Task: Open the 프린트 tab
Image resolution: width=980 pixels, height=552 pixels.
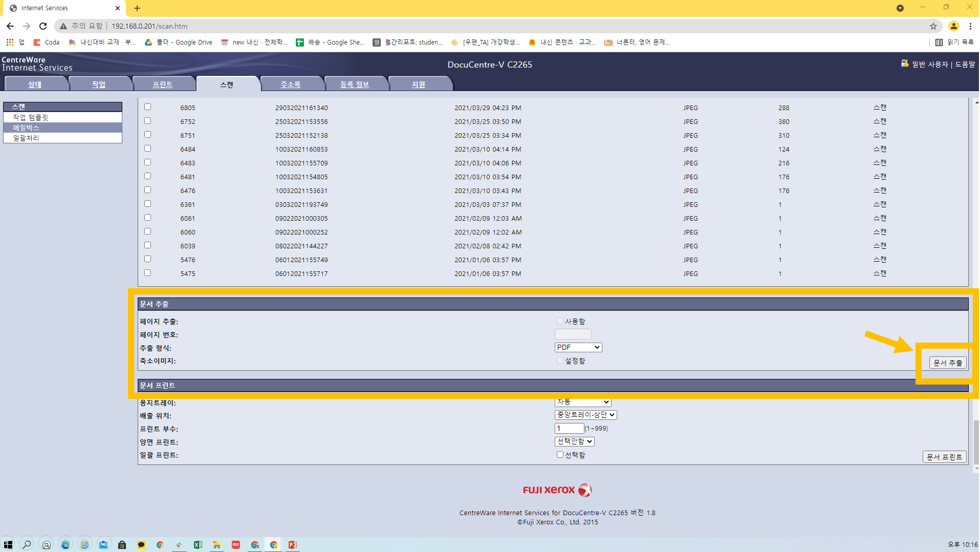Action: click(163, 84)
